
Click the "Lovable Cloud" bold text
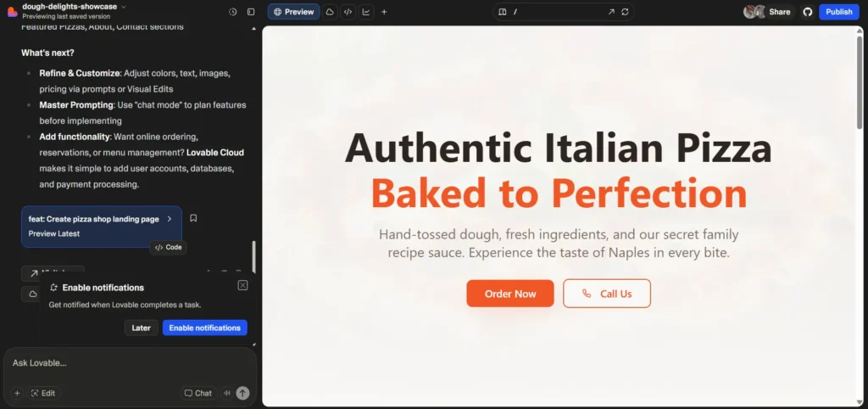point(214,153)
